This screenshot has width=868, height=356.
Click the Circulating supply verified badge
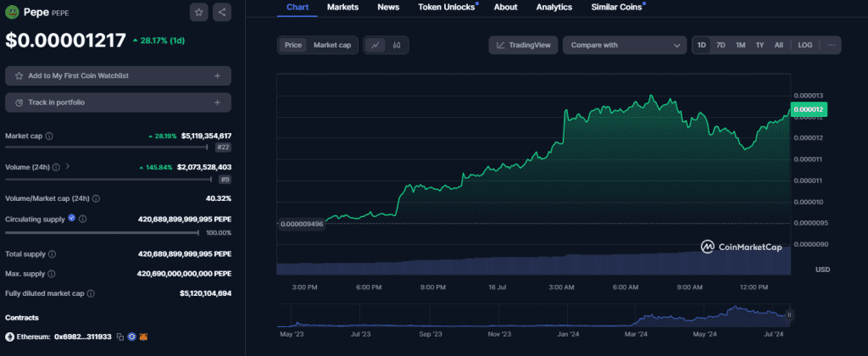(71, 218)
